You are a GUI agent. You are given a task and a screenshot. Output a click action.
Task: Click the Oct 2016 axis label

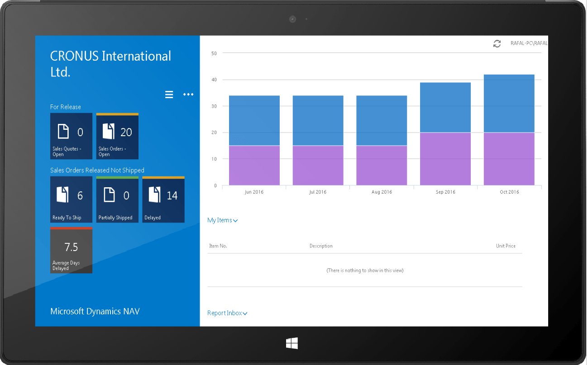point(509,192)
